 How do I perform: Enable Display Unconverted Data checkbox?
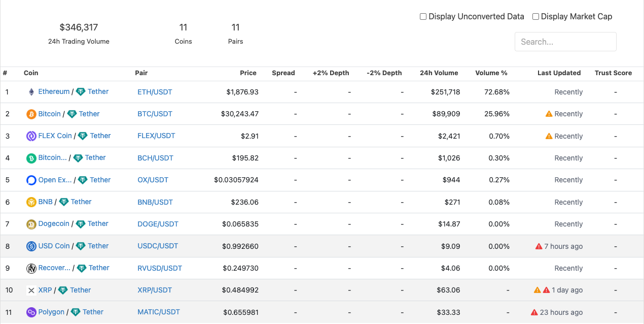point(423,16)
